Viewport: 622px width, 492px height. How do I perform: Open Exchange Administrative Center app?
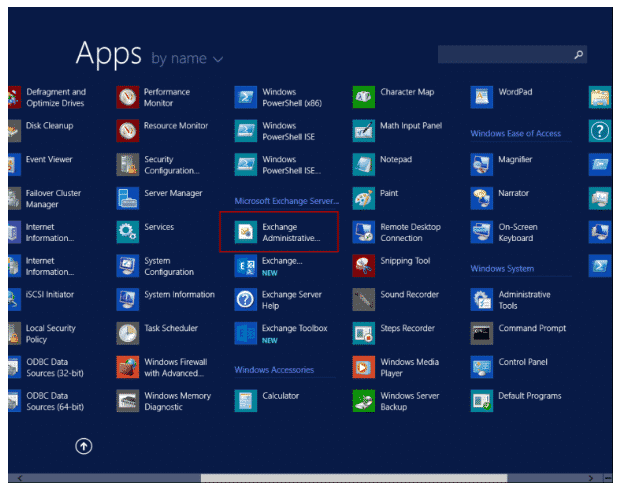[x=279, y=232]
